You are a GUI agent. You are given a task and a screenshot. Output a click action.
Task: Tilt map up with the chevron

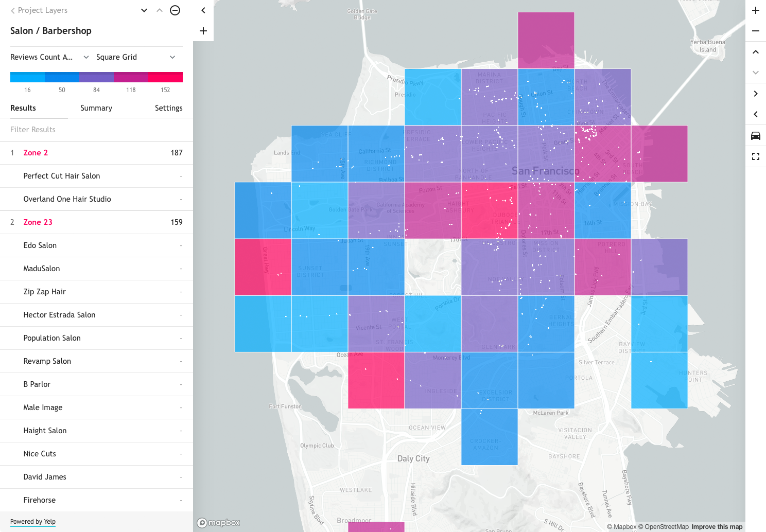[756, 52]
